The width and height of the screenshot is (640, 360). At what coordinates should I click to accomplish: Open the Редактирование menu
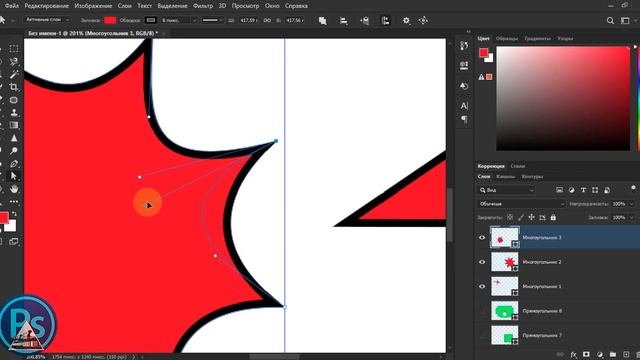tap(47, 6)
